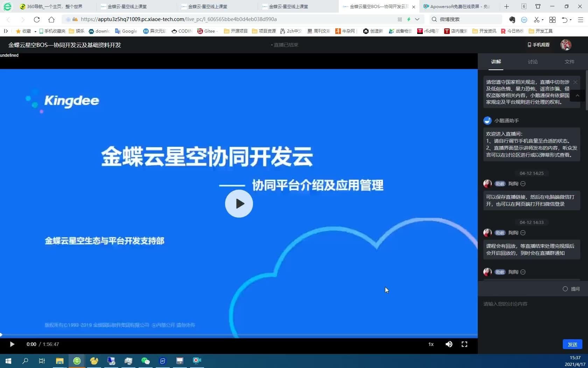Open Gitee bookmark
Viewport: 588px width, 368px height.
click(x=207, y=31)
